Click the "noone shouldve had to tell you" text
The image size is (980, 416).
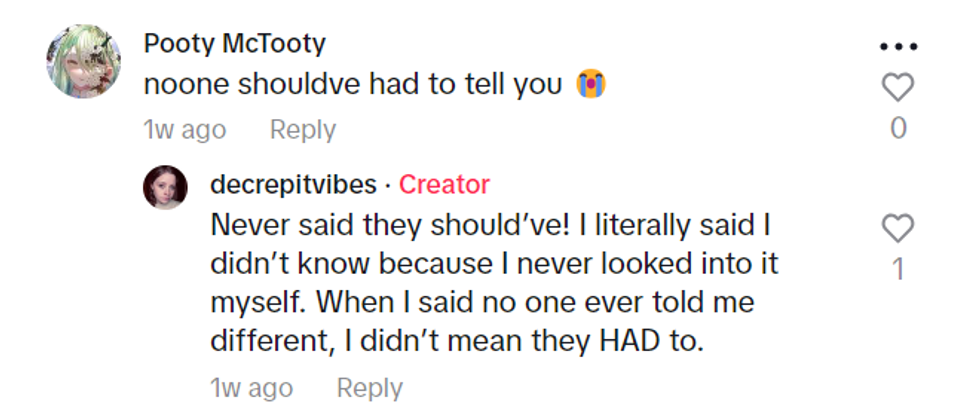[353, 86]
